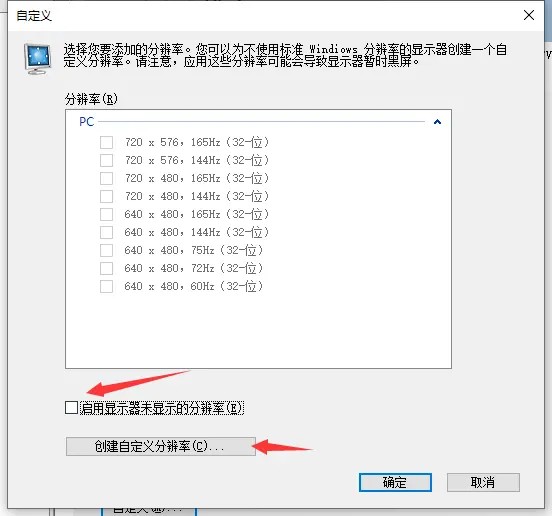Click the monitor icon beside the description
Screen dimensions: 552x516
coord(38,59)
